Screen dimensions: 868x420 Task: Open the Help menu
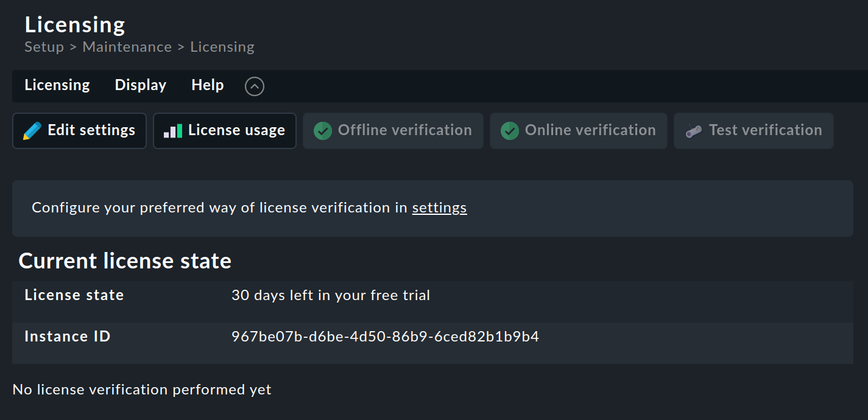coord(207,85)
